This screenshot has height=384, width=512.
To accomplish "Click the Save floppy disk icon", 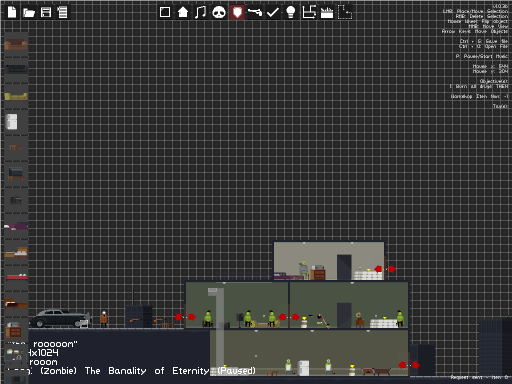I will pos(46,12).
